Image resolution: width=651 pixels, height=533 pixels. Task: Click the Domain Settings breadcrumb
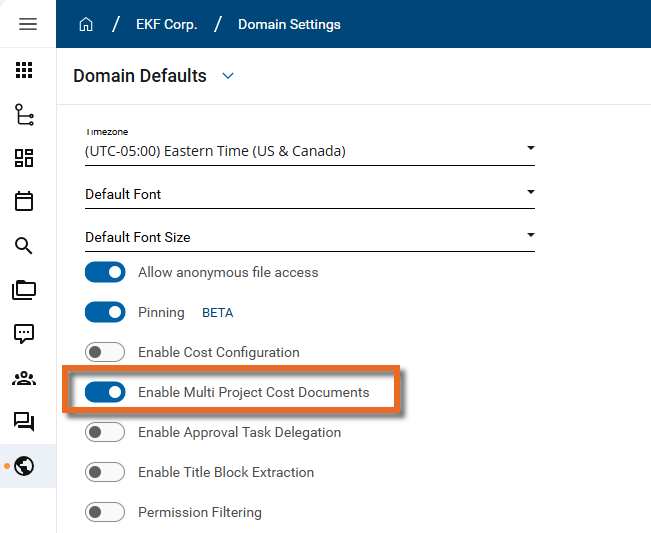[289, 24]
